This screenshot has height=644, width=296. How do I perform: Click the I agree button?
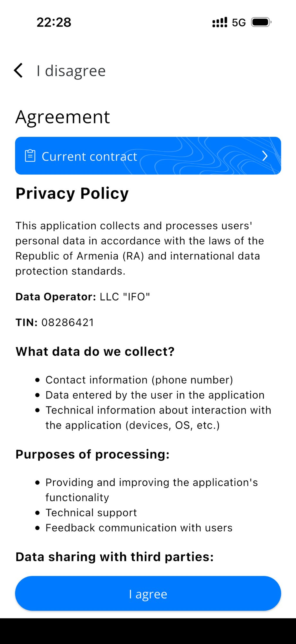pos(148,593)
